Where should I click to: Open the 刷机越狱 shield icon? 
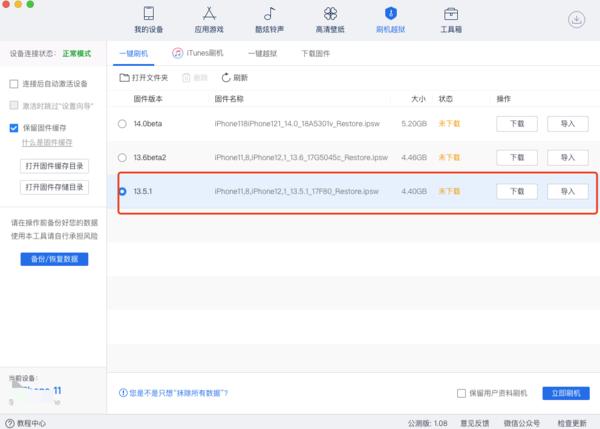390,13
